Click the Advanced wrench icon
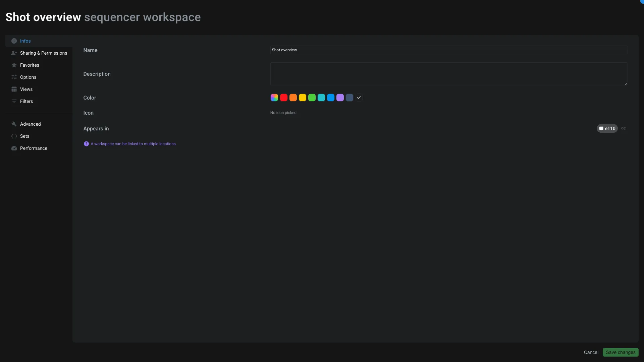644x362 pixels. click(14, 124)
